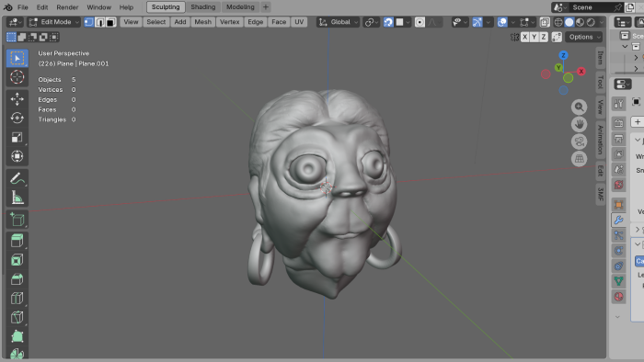The height and width of the screenshot is (362, 644).
Task: Toggle Z axis mirror
Action: pos(544,37)
